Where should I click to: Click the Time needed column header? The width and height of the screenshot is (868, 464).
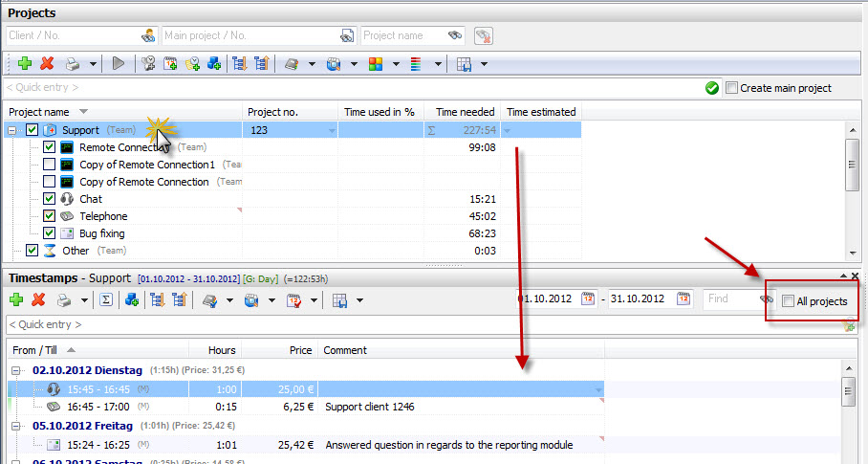465,112
